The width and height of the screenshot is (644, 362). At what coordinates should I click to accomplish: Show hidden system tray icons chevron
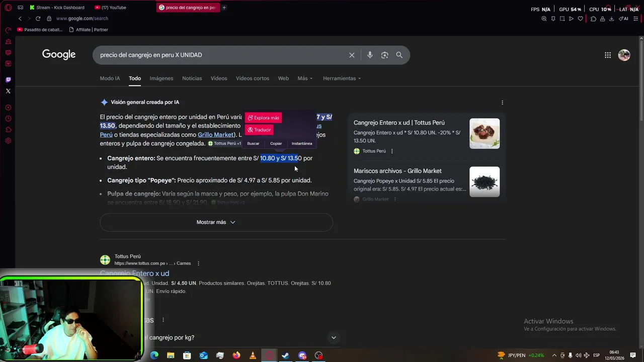click(554, 355)
